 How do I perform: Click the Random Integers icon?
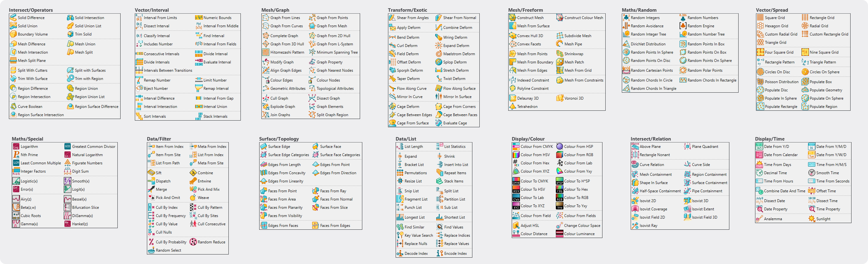(x=626, y=17)
